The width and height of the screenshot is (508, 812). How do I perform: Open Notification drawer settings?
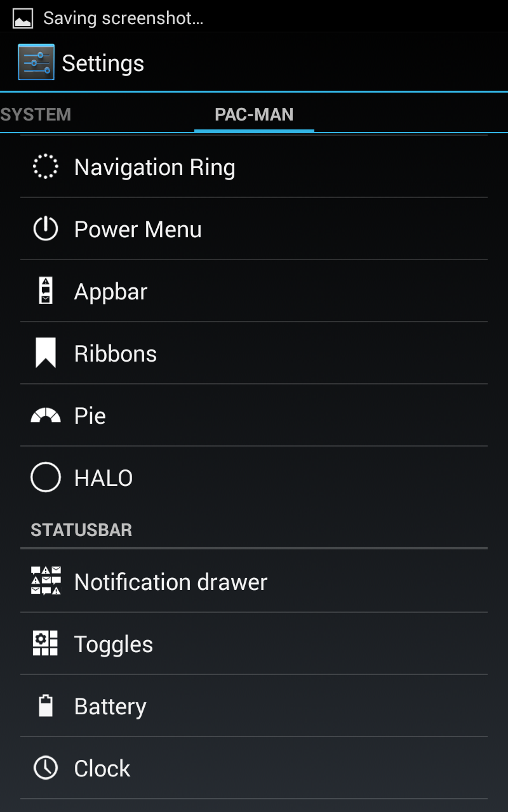171,582
